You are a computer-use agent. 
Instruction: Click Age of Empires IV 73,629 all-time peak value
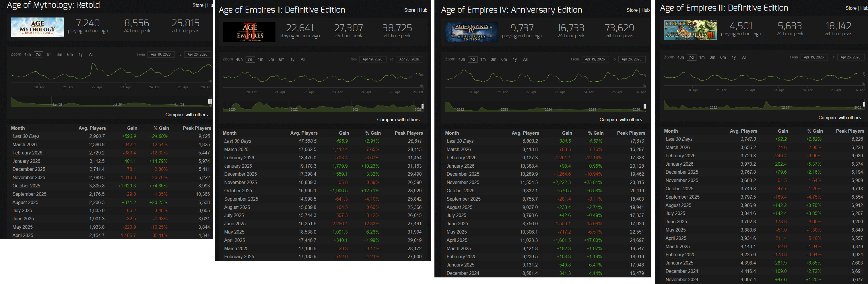click(x=619, y=28)
